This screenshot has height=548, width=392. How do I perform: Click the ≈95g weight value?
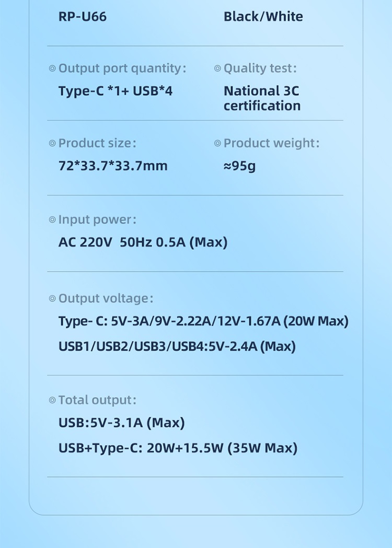click(x=239, y=166)
